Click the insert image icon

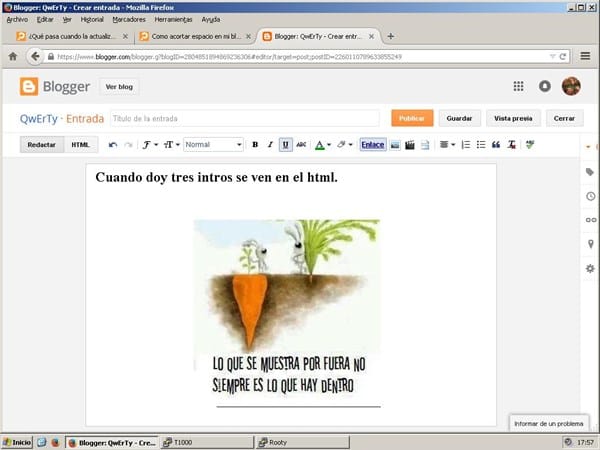[395, 145]
